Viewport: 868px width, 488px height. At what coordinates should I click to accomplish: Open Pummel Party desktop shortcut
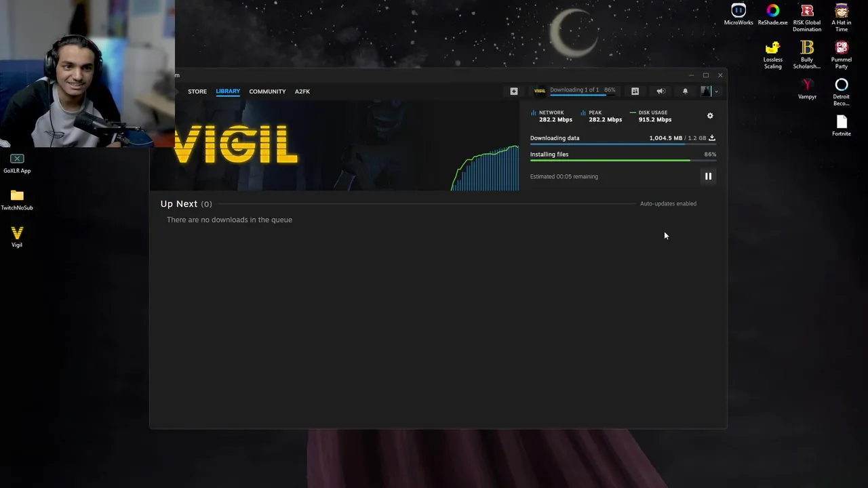(x=842, y=55)
